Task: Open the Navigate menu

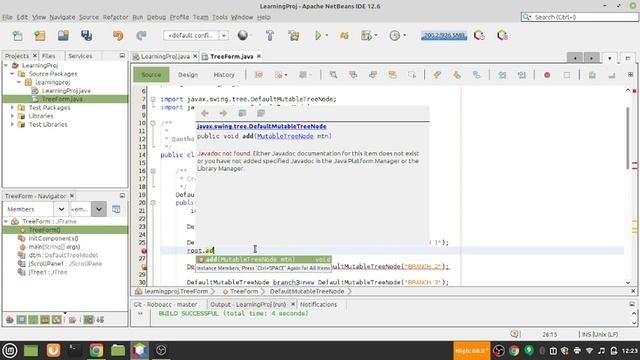Action: tap(62, 17)
